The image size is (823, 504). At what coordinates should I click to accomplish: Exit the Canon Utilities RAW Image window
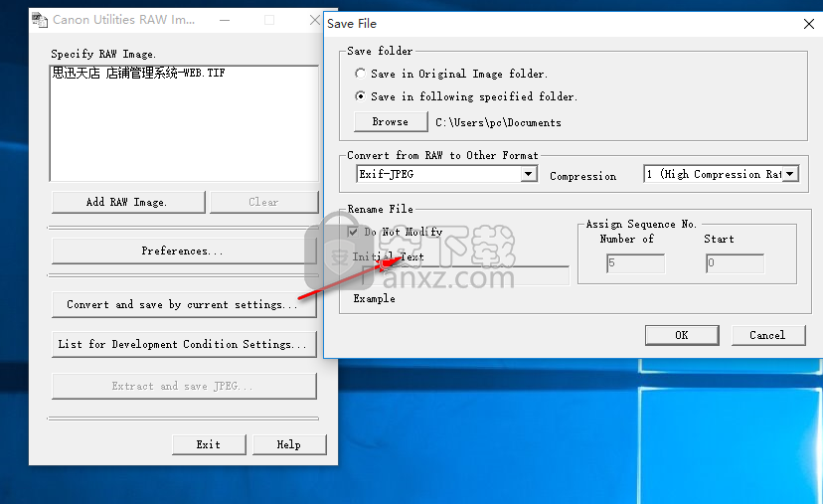point(209,444)
